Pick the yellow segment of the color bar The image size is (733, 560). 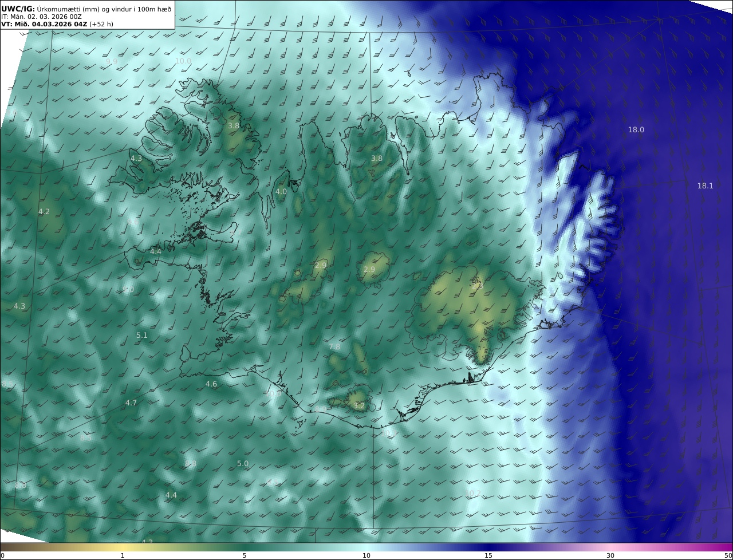[x=123, y=547]
